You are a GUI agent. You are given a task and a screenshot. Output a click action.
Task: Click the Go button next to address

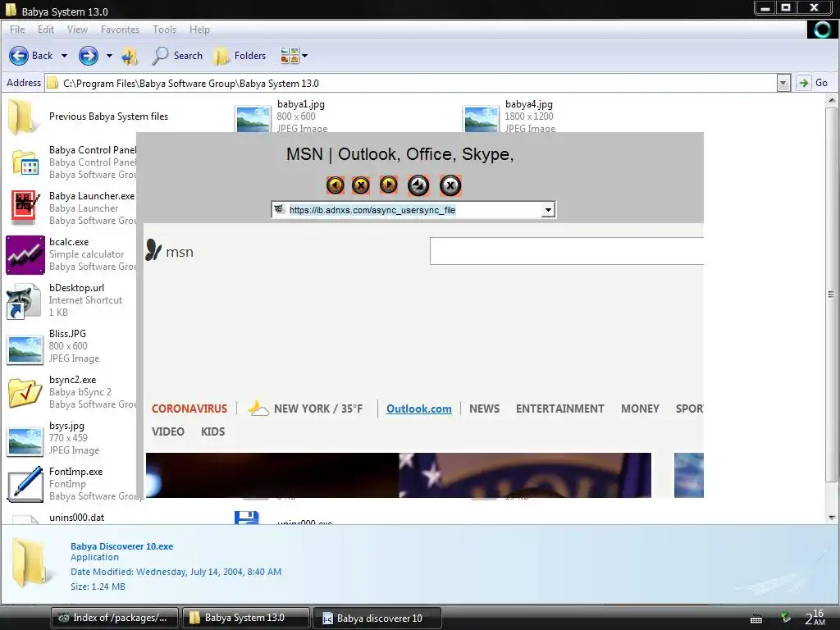[813, 83]
